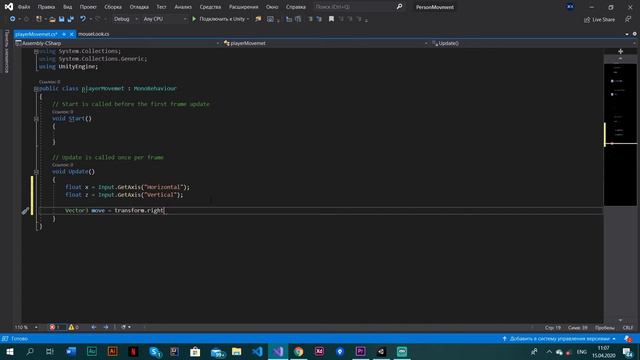Viewport: 640px width, 360px height.
Task: Open the Средства menu
Action: 210,7
